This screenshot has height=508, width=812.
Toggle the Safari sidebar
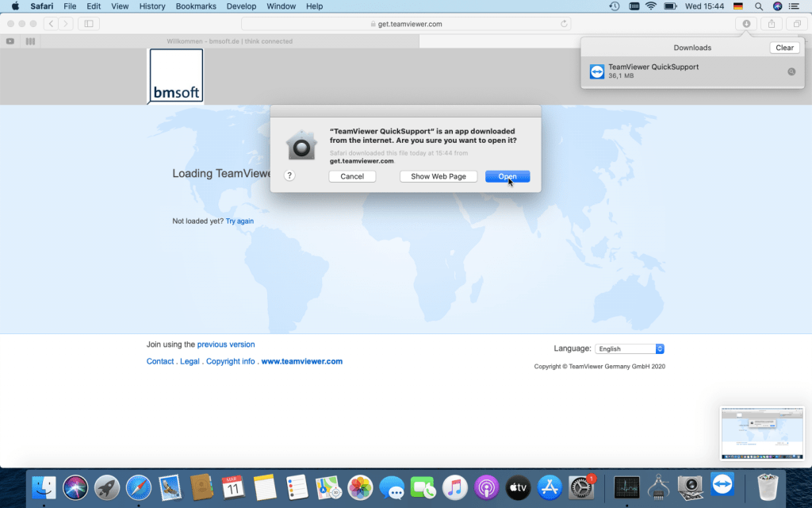89,24
